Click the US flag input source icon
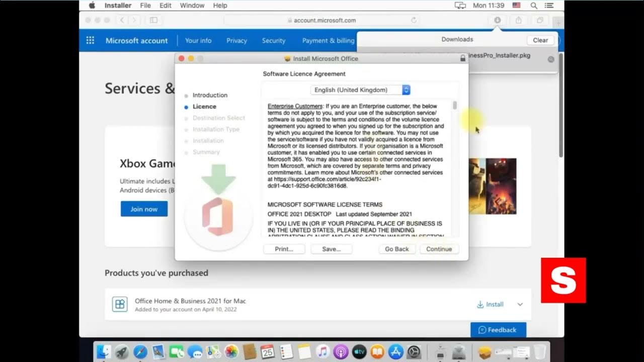This screenshot has height=362, width=644. pos(517,6)
